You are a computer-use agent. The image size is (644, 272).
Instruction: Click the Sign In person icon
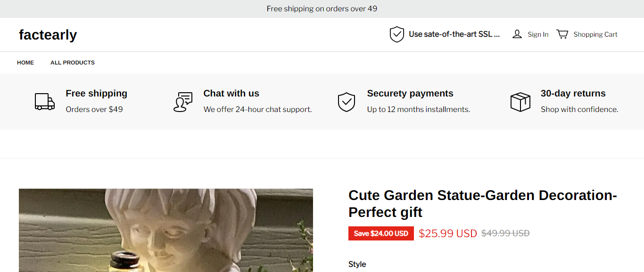click(x=517, y=34)
